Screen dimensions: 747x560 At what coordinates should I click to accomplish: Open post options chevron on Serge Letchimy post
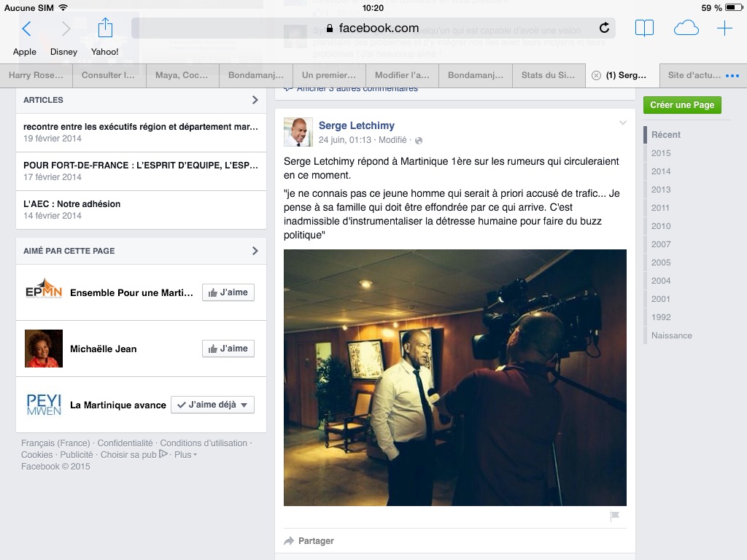click(623, 122)
